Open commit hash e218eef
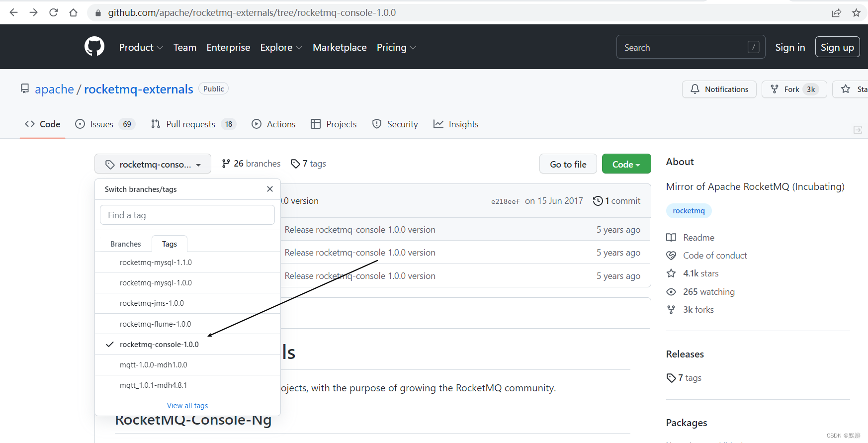Screen dimensions: 868x443 tap(505, 201)
